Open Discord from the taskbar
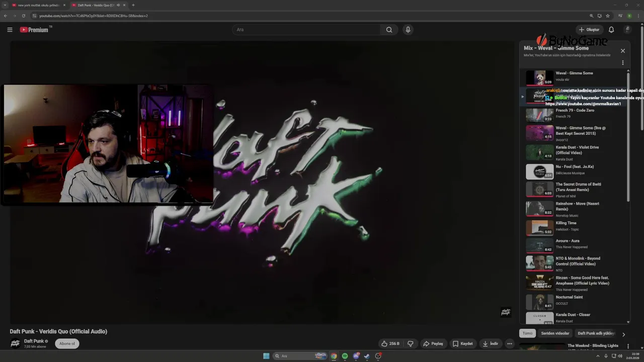The width and height of the screenshot is (644, 362). [x=356, y=356]
